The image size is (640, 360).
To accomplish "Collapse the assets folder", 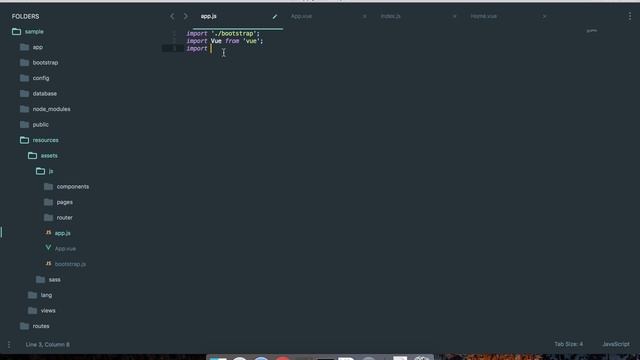I will pos(49,156).
